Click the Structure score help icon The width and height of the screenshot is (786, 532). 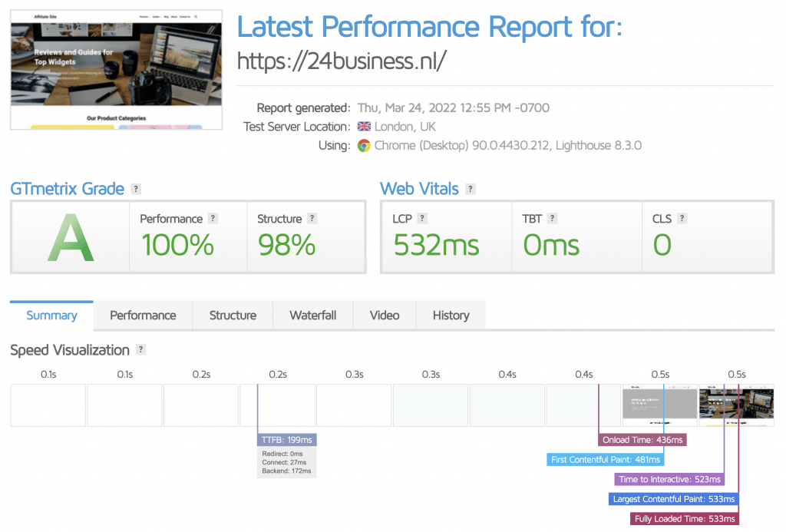tap(312, 218)
